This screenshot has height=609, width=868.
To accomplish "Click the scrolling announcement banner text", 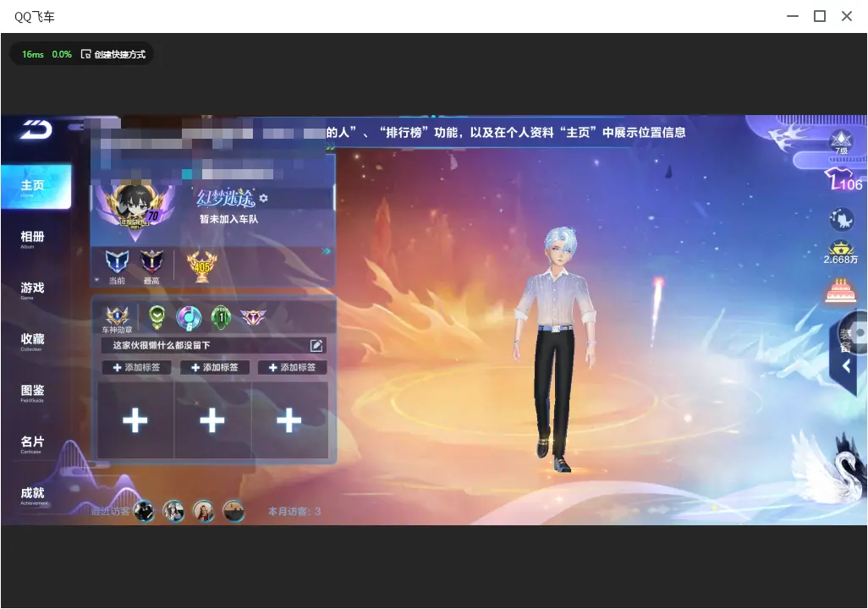I will [506, 133].
